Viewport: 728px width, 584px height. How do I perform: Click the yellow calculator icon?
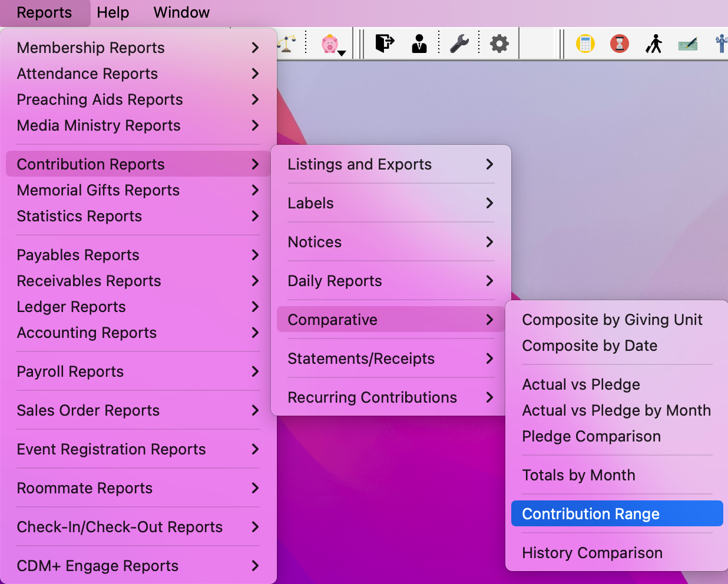coord(585,44)
